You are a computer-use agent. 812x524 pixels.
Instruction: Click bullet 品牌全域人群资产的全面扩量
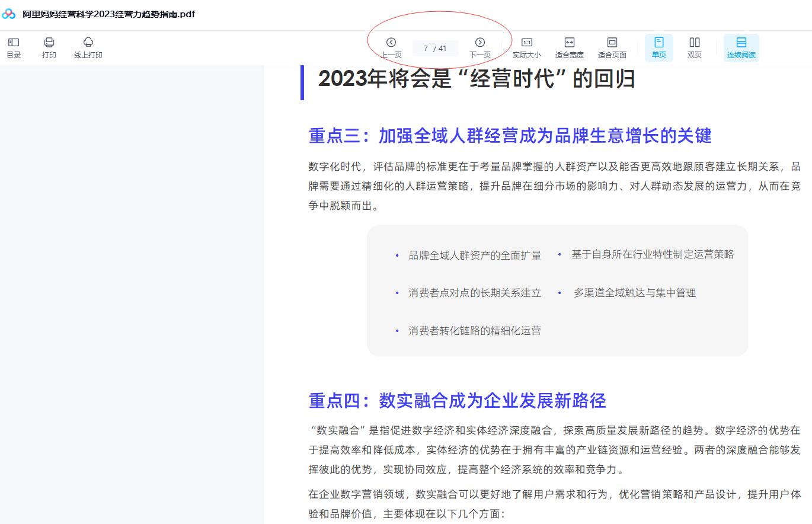pyautogui.click(x=474, y=255)
